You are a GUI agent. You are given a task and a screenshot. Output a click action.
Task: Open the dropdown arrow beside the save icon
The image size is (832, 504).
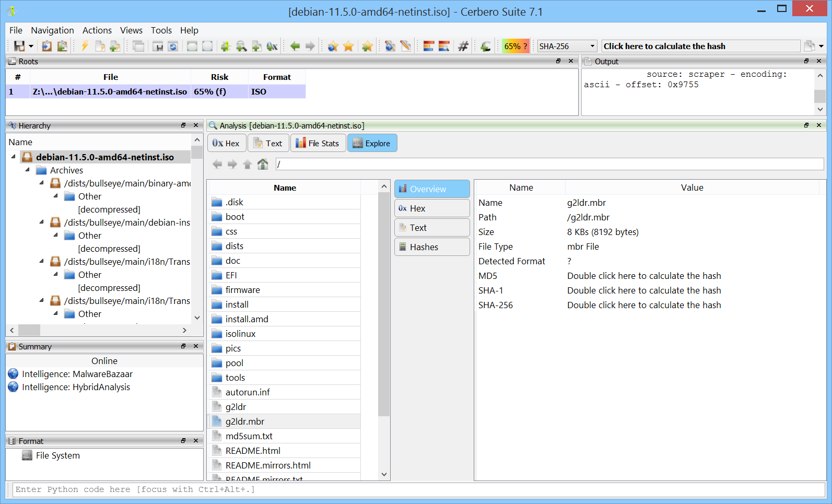(31, 46)
